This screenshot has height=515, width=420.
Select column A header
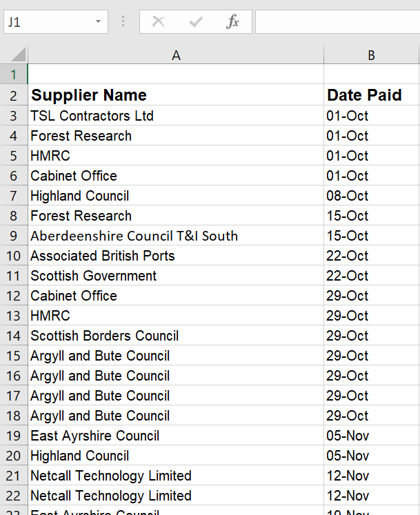click(176, 55)
